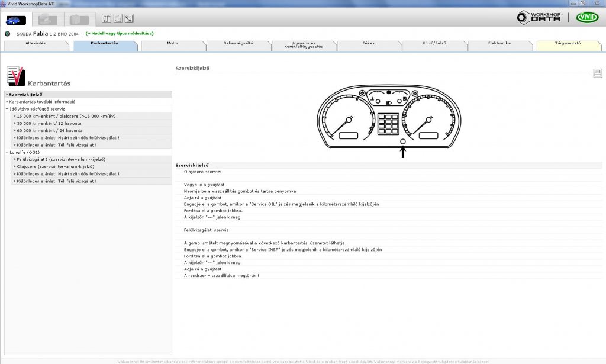Open the Elektronika tab
Image resolution: width=606 pixels, height=364 pixels.
[499, 46]
